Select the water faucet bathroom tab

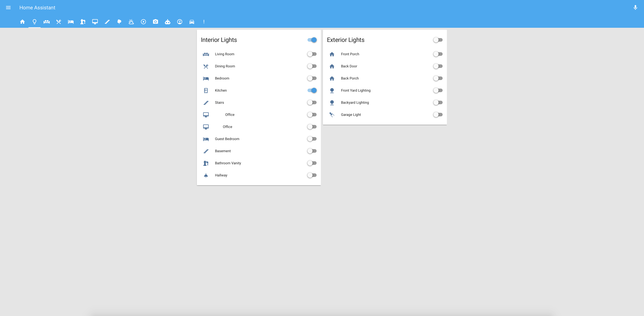coord(83,22)
